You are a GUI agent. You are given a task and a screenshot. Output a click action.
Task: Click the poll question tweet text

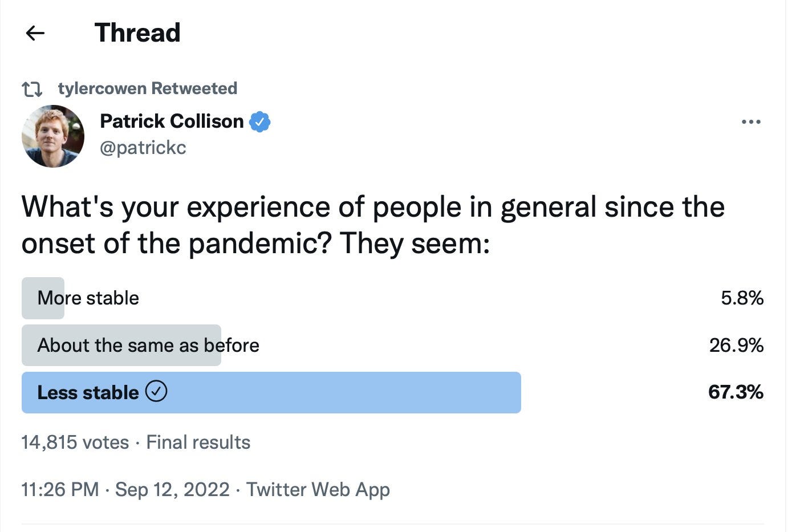(373, 225)
